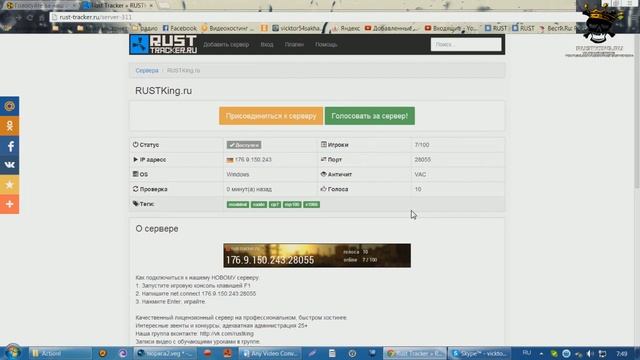Click the orange Присоединиться к серверу button
Viewport: 640px width, 360px height.
pos(271,116)
